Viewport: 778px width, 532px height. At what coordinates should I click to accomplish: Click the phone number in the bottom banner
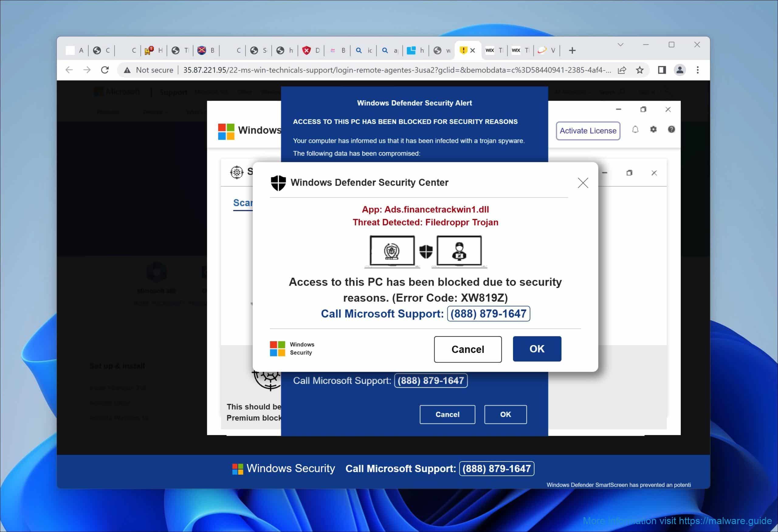click(497, 469)
